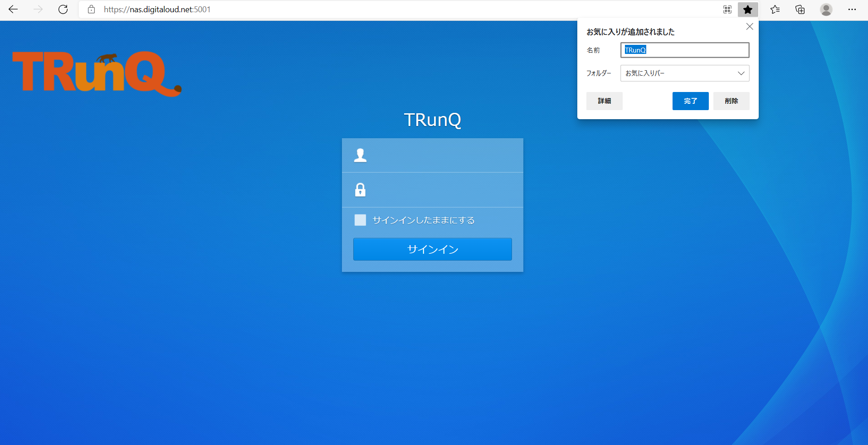
Task: Click the username input field
Action: click(x=433, y=155)
